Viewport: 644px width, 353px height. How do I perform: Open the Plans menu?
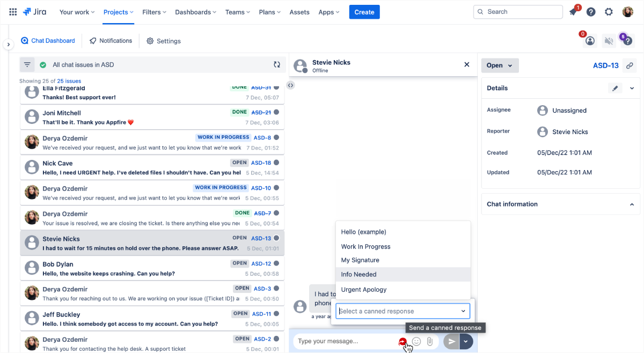[x=270, y=12]
